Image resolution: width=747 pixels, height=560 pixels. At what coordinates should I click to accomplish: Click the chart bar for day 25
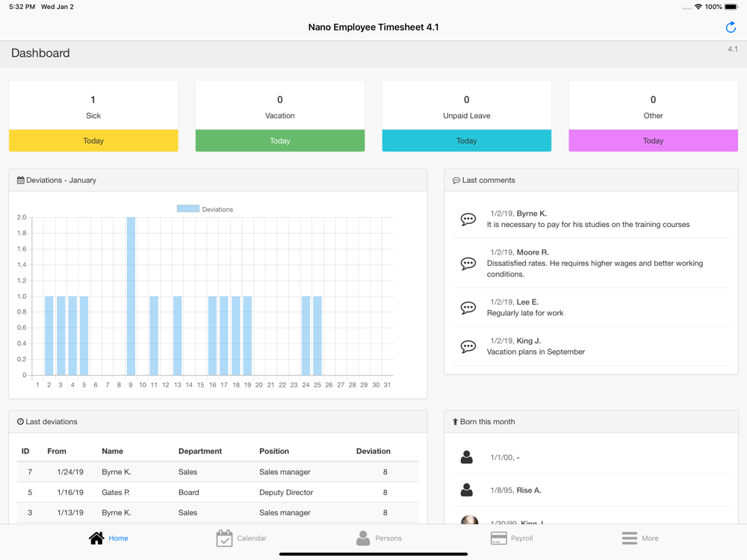[317, 336]
